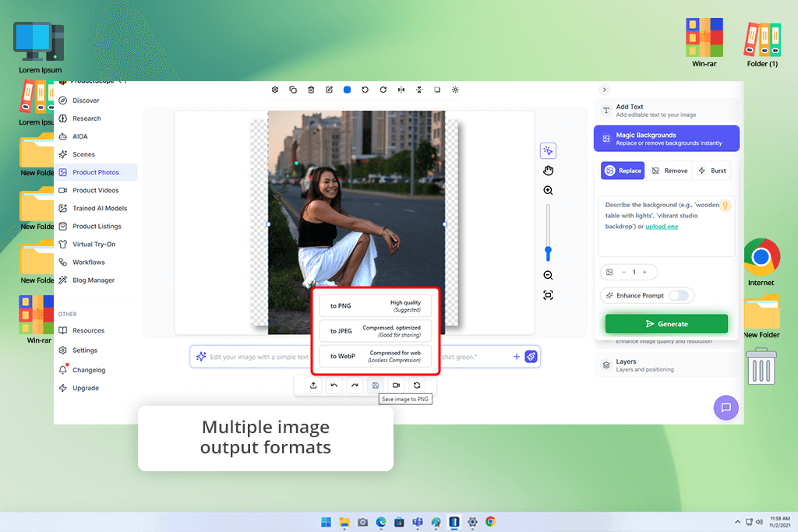
Task: Open the edit pencil tool in top toolbar
Action: (330, 90)
